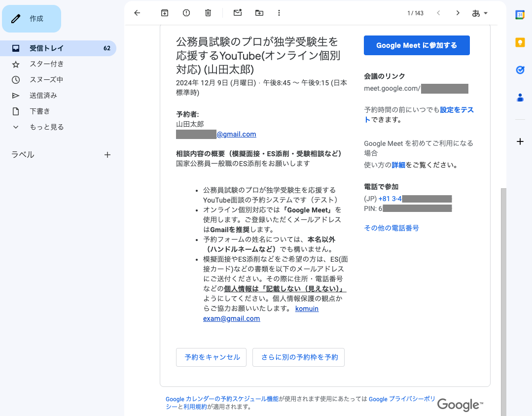Get add-ons with plus icon
This screenshot has height=416, width=532.
point(520,141)
